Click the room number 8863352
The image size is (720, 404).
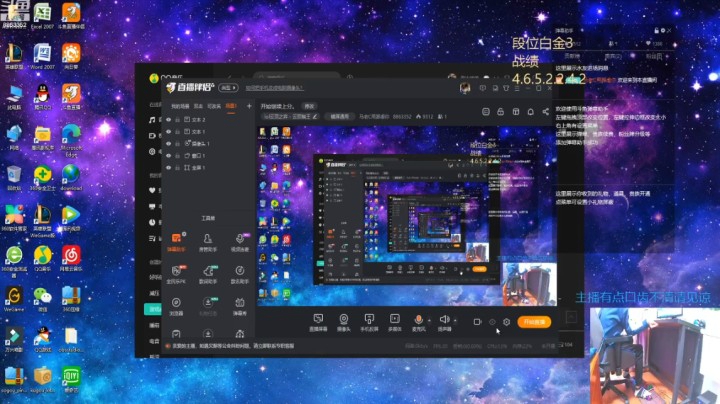pos(402,117)
